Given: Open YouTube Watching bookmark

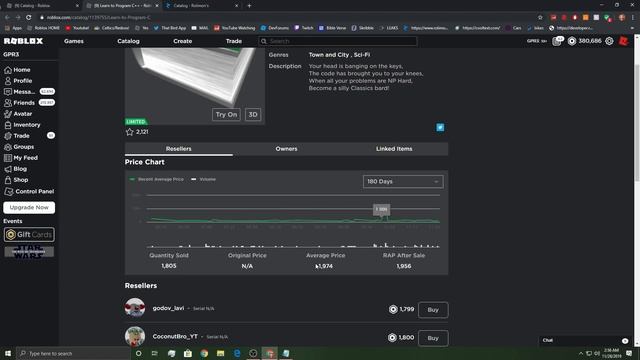Looking at the screenshot, I should [235, 28].
